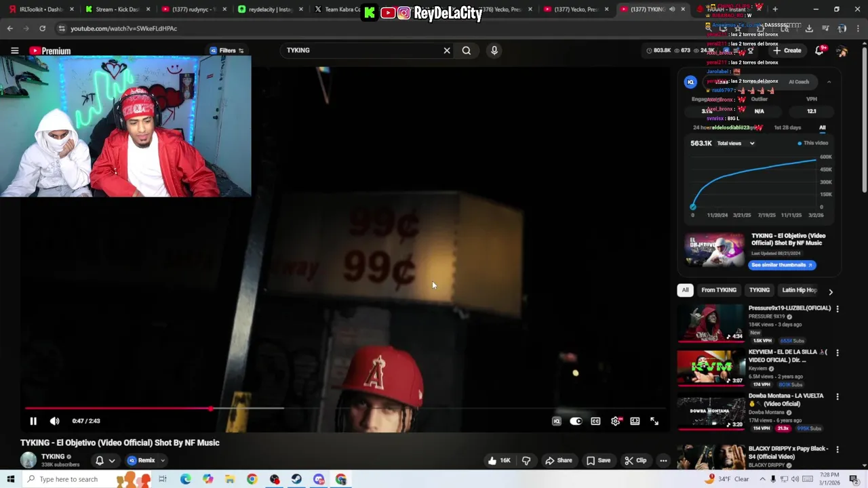Select the All time-range option in vidIQ
The width and height of the screenshot is (868, 488).
tap(822, 127)
